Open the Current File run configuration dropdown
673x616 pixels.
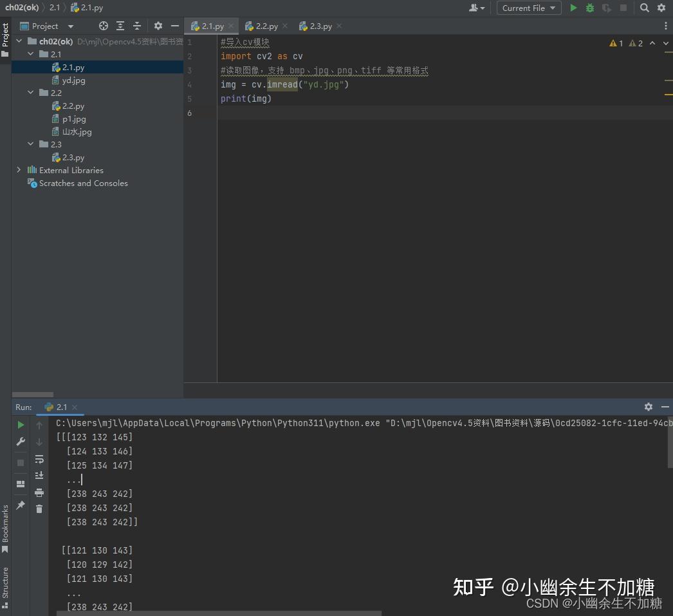coord(528,8)
